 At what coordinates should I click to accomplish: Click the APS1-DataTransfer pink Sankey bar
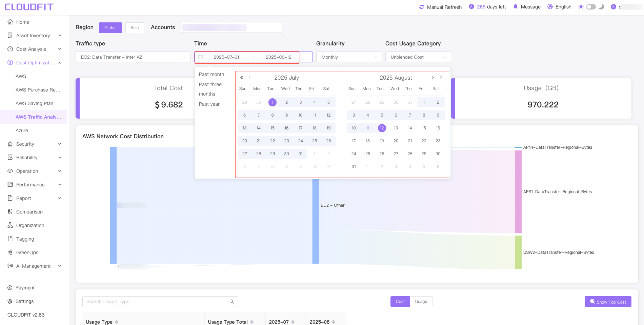518,191
